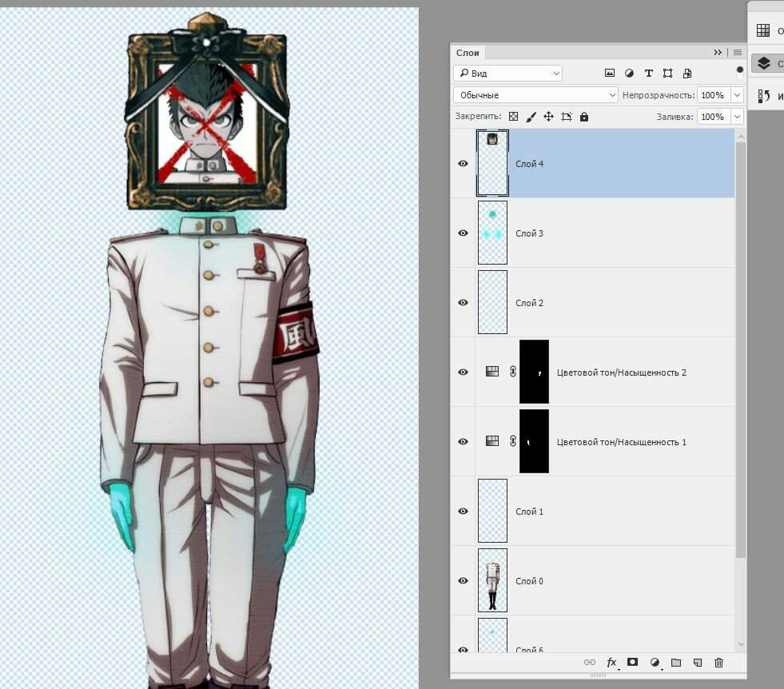Click layer name Слой 4
Image resolution: width=784 pixels, height=689 pixels.
530,164
